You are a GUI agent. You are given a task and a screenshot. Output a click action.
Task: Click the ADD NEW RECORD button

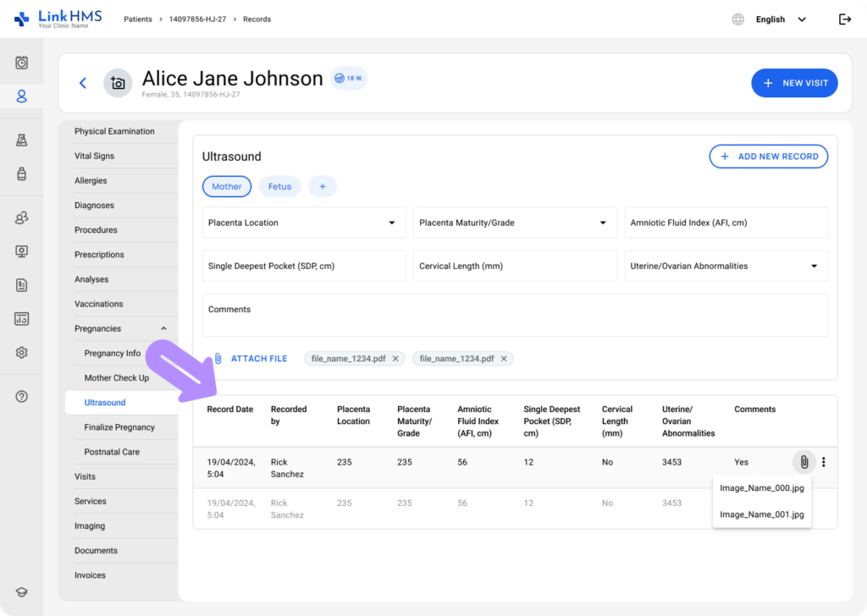[x=768, y=157]
